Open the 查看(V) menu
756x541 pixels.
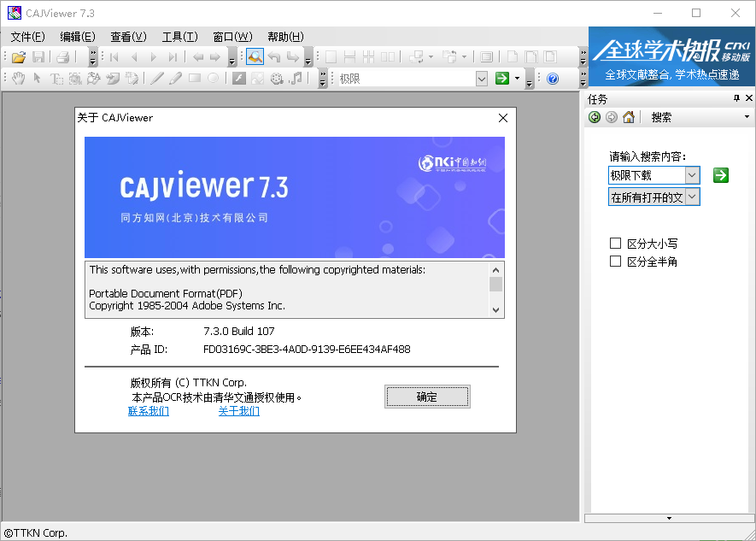[127, 36]
